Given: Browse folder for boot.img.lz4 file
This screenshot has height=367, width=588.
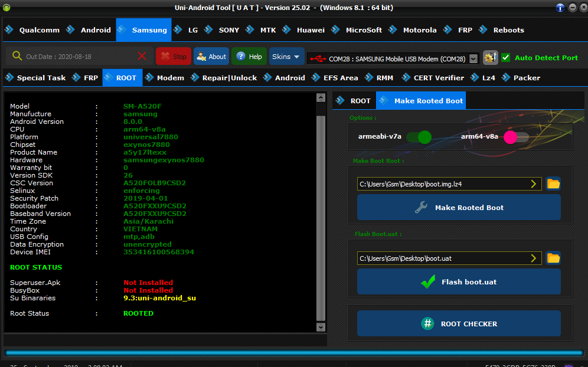Looking at the screenshot, I should pyautogui.click(x=553, y=183).
